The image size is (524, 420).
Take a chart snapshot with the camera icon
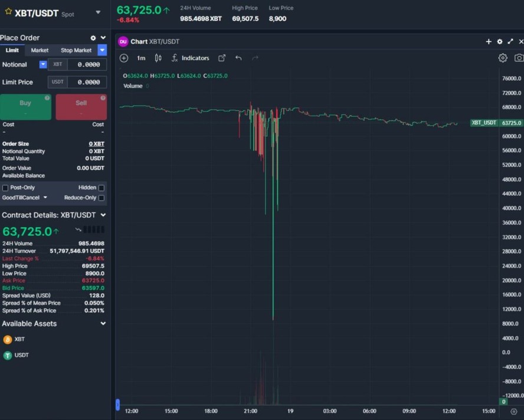pyautogui.click(x=519, y=58)
